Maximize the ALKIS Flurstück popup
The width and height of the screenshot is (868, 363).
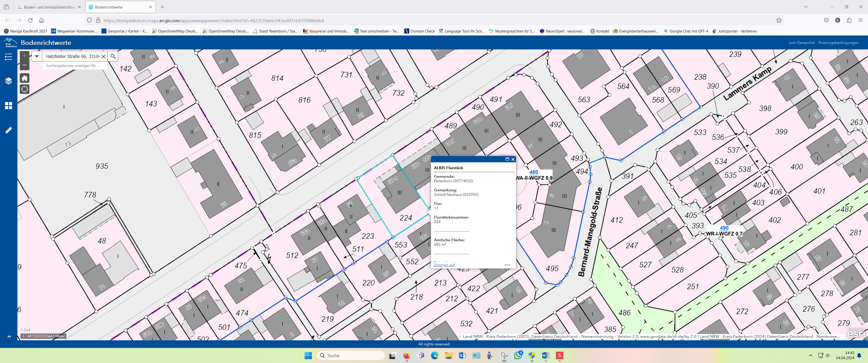click(x=507, y=159)
